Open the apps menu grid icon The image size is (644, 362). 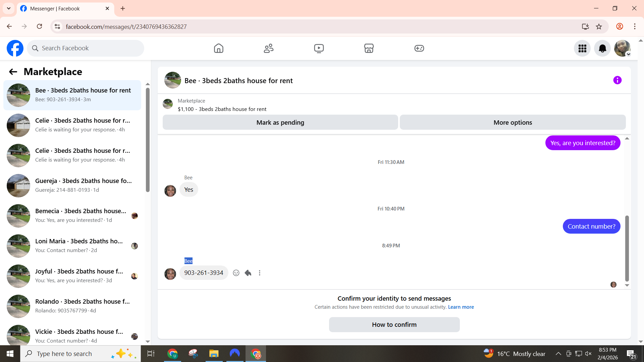tap(582, 48)
